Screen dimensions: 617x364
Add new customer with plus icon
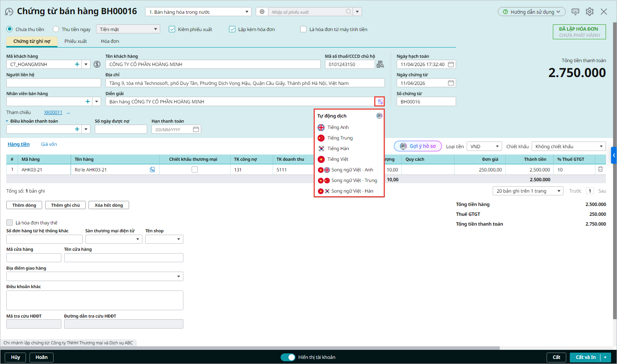pyautogui.click(x=77, y=64)
